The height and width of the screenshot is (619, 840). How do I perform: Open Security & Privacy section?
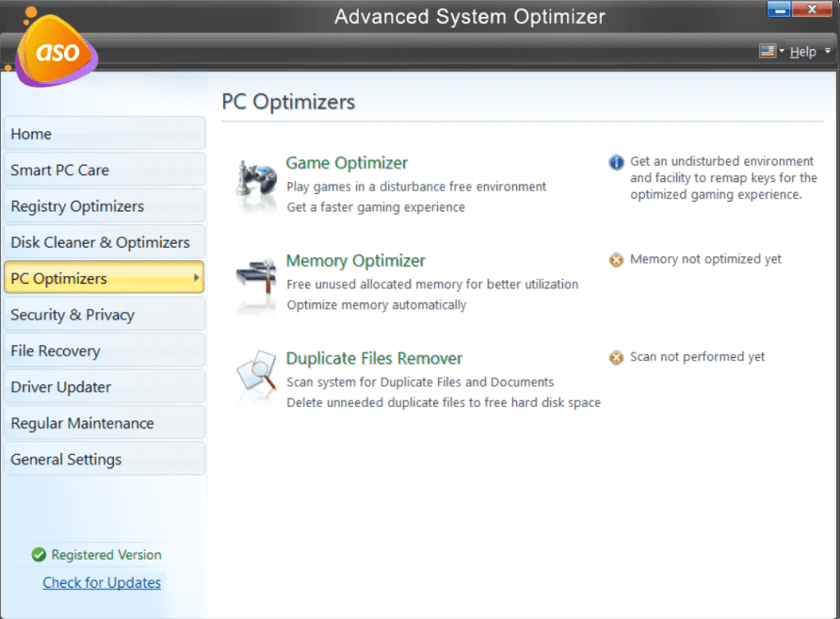(x=104, y=314)
